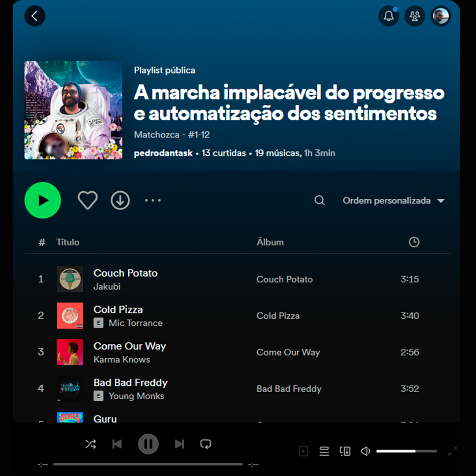Open the pedrodantask profile link
Image resolution: width=476 pixels, height=476 pixels.
click(163, 153)
